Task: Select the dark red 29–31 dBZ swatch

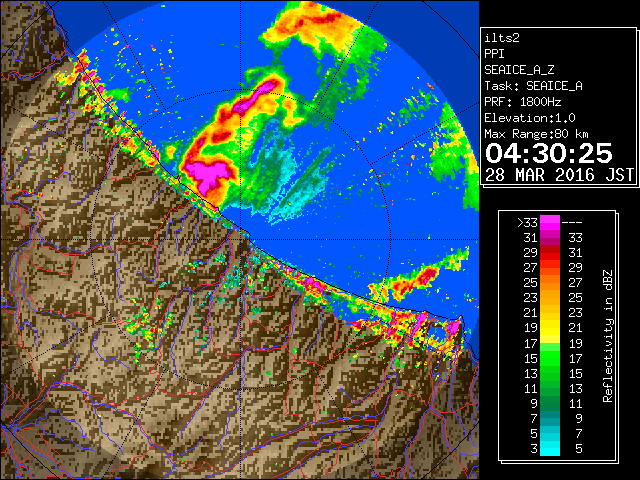Action: tap(550, 252)
